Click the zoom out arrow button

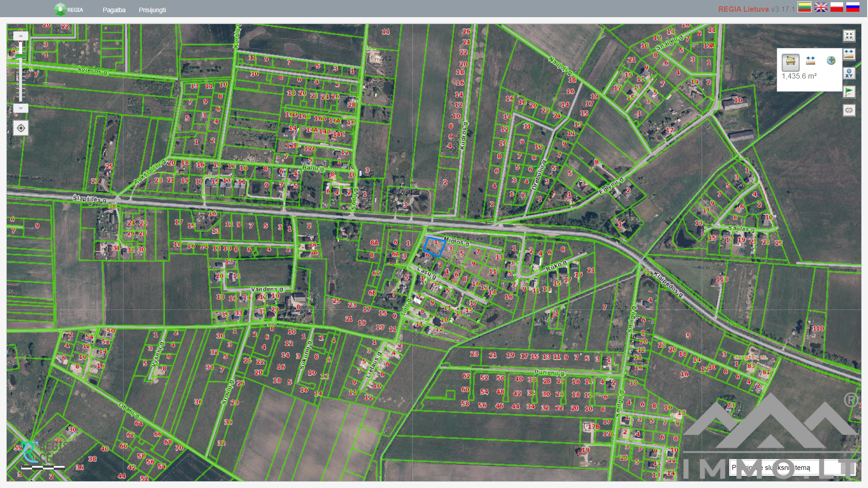pos(21,108)
